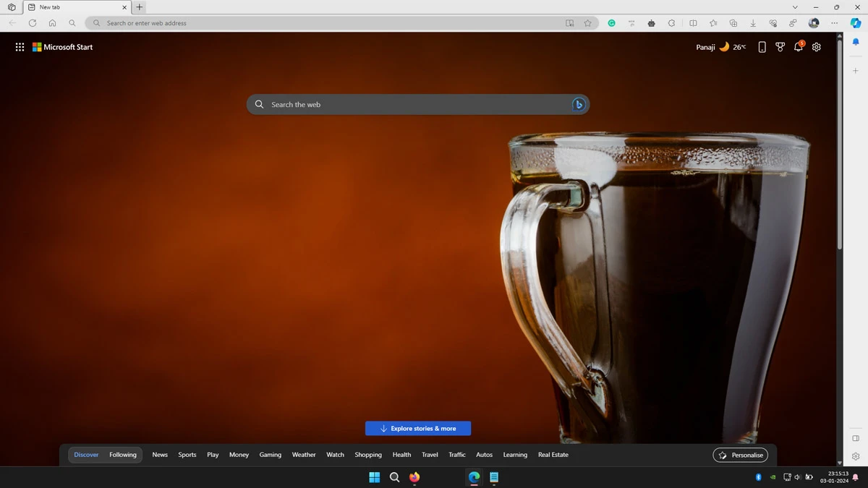Open browser Settings via the three-dot menu

click(x=834, y=22)
